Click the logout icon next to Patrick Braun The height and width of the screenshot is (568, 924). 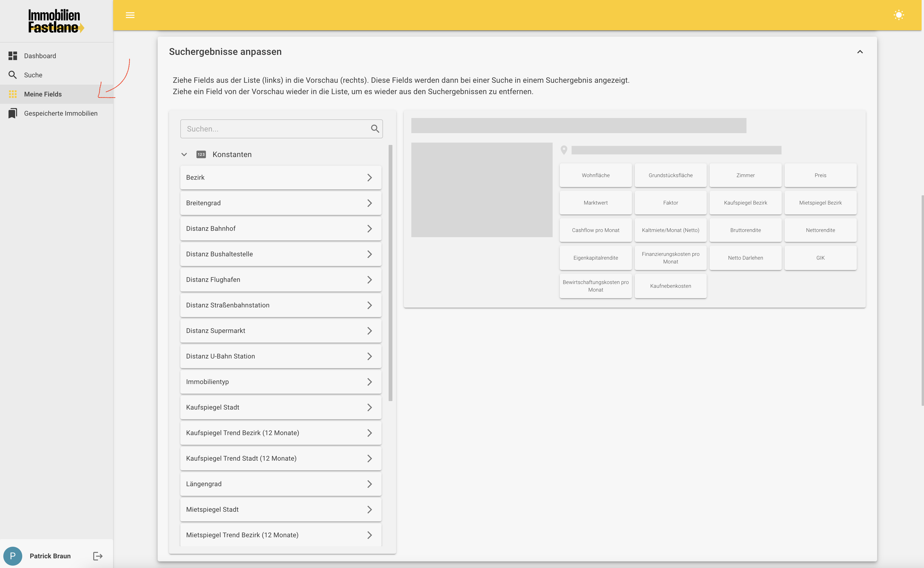click(98, 556)
